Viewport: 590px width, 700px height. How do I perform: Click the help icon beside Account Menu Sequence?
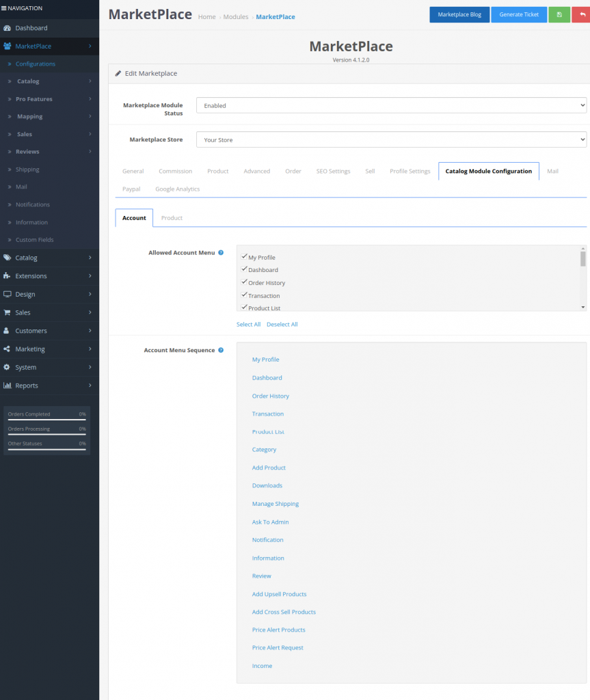coord(221,350)
